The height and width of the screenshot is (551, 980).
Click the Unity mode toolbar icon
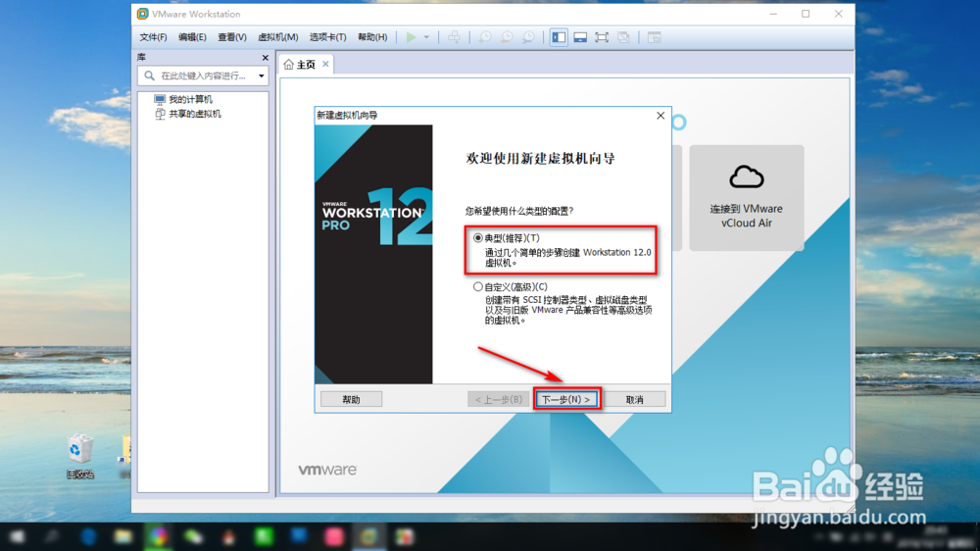(623, 37)
